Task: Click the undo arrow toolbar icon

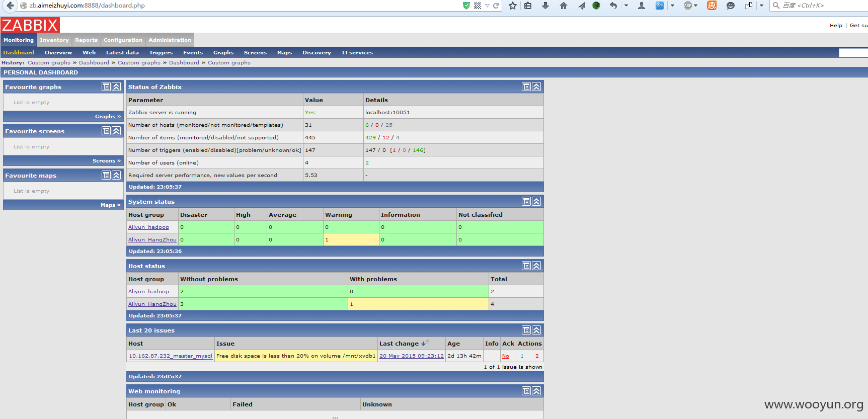Action: (x=613, y=6)
